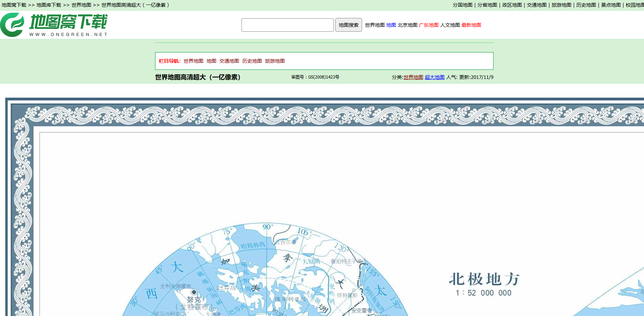Go to 政区地图 in top menu

click(511, 5)
